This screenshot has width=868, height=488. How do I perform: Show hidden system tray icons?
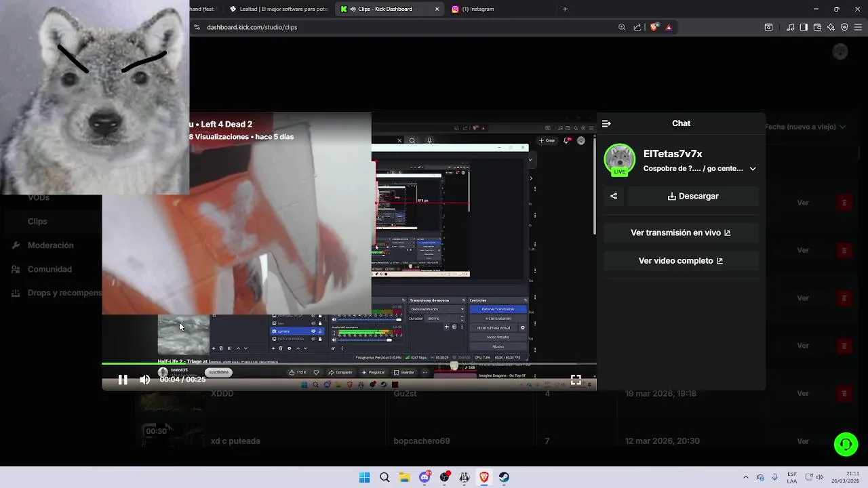click(745, 477)
